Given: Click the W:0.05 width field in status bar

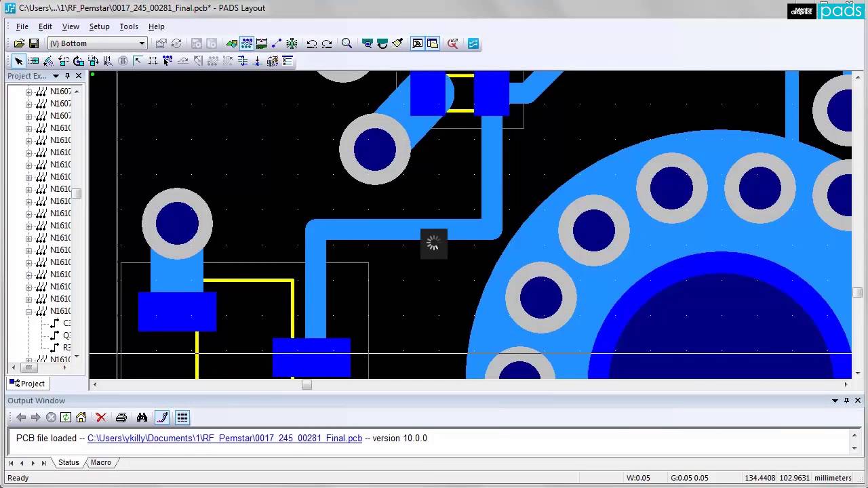Looking at the screenshot, I should (638, 478).
